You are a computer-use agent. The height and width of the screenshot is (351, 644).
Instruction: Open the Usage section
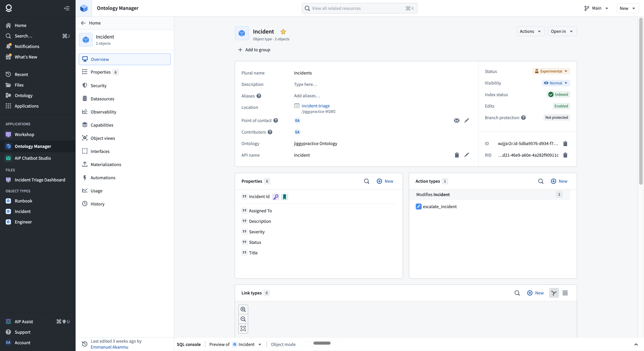124,191
